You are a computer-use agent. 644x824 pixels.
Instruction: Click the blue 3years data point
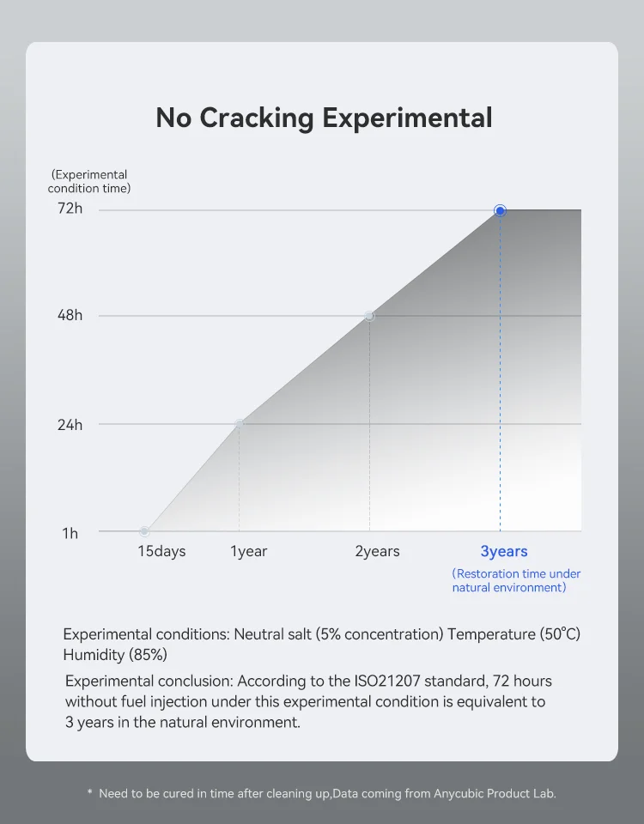point(500,211)
